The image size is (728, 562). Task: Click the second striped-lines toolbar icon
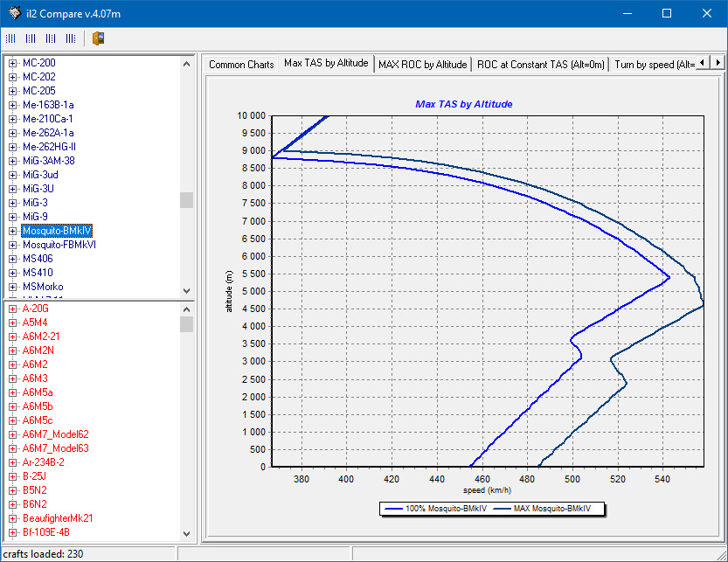(31, 38)
